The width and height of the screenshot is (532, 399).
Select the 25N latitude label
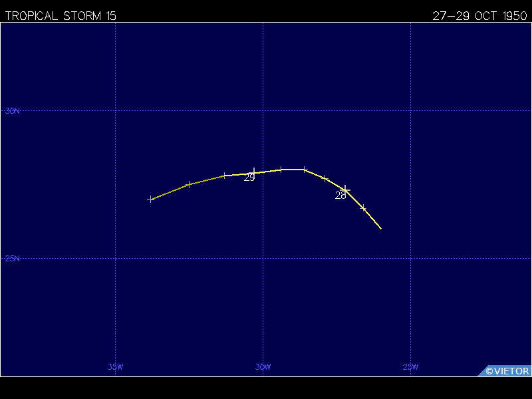coord(12,259)
